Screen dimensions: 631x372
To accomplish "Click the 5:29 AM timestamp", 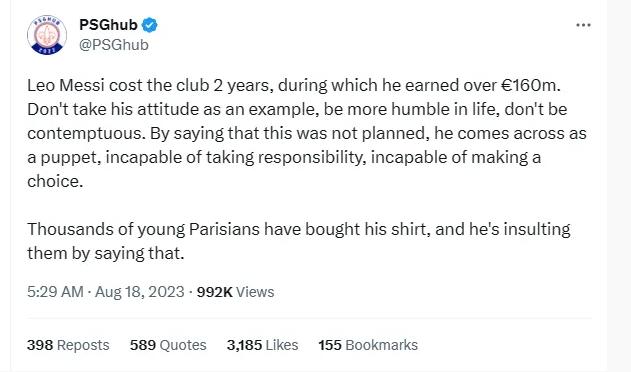I will (55, 292).
